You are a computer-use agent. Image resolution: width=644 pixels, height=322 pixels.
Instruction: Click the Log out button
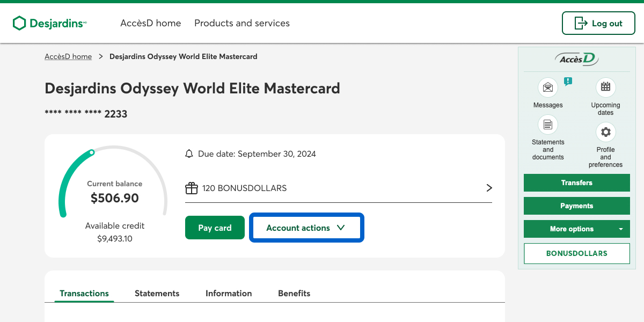coord(598,23)
